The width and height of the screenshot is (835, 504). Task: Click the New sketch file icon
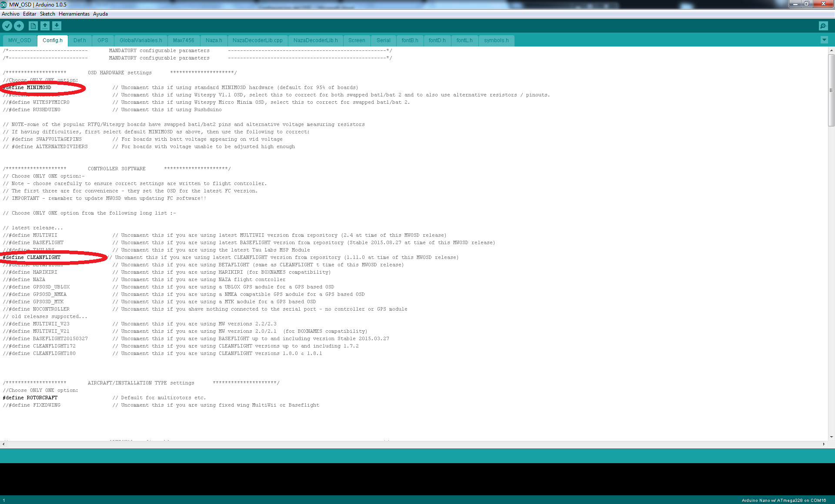[x=33, y=26]
